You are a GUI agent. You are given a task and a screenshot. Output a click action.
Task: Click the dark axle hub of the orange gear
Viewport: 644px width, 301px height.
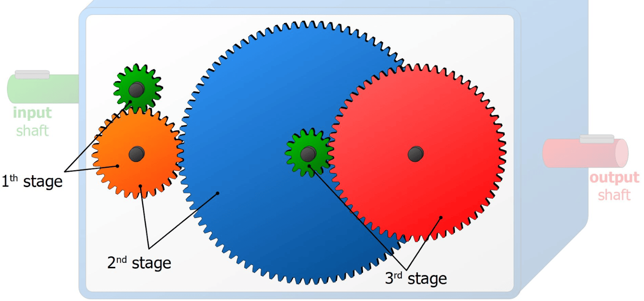pyautogui.click(x=136, y=154)
